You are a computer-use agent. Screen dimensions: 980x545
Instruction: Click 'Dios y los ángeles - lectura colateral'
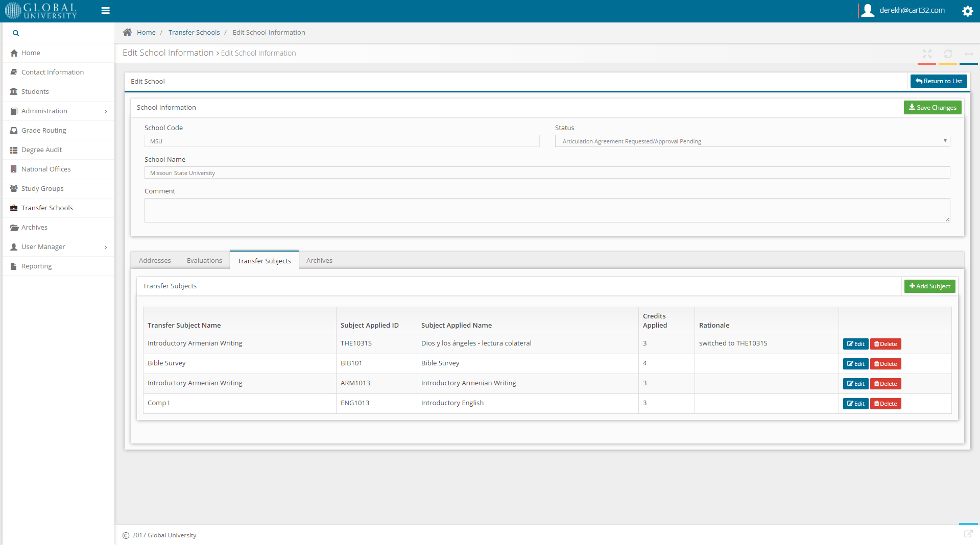pos(476,343)
